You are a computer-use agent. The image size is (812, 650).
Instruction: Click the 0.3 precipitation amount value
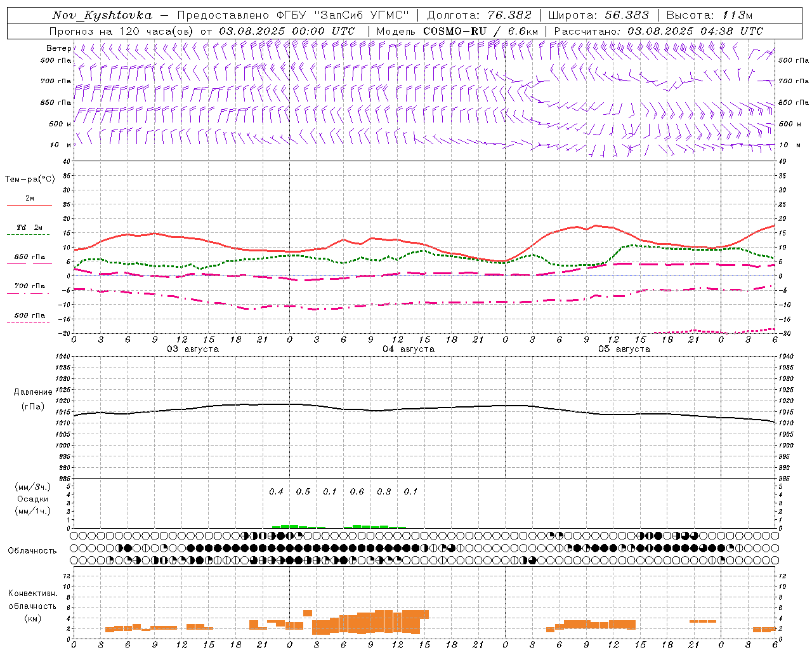coord(384,491)
